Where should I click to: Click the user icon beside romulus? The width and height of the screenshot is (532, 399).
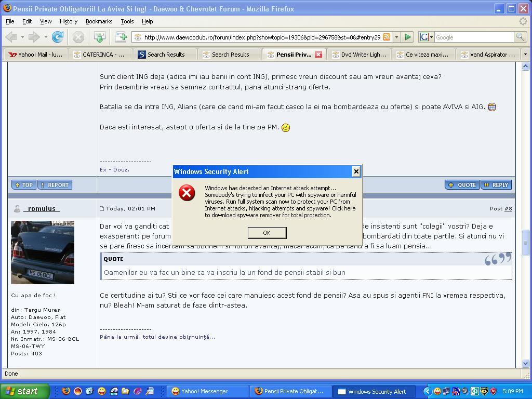(x=17, y=209)
